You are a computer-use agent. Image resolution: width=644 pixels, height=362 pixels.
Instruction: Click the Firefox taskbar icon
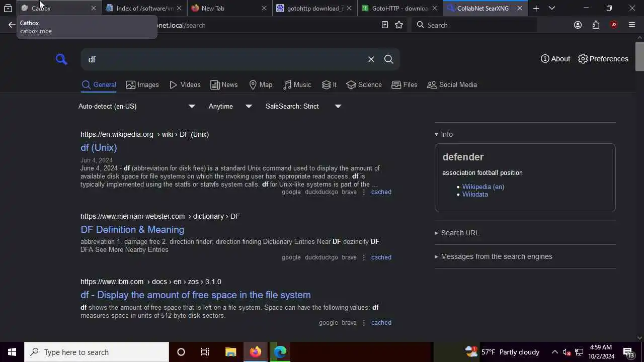256,352
